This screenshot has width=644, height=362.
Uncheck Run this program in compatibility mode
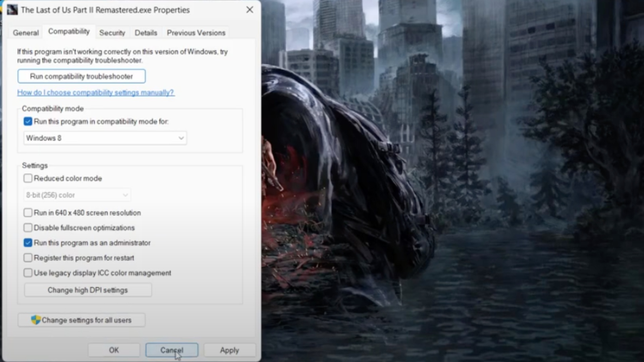point(28,121)
